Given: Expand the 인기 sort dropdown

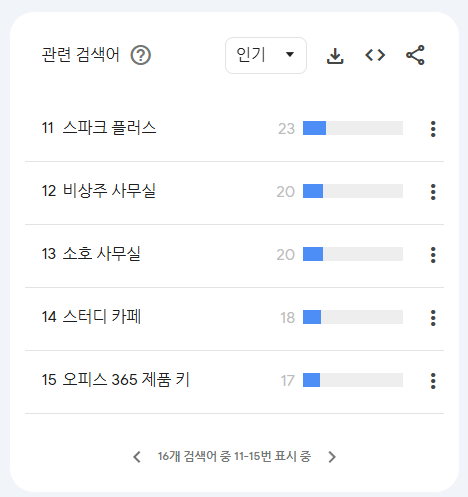Looking at the screenshot, I should click(266, 55).
